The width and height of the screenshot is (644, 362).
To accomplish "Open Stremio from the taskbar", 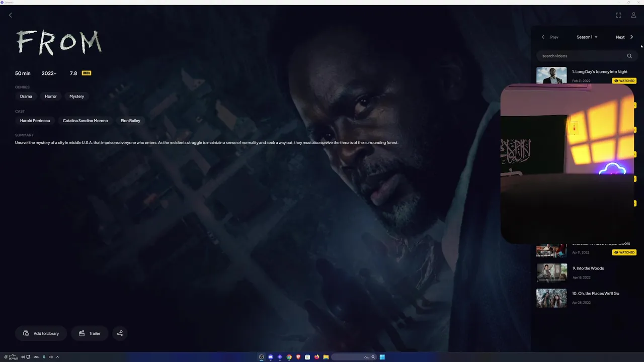I will [x=280, y=357].
